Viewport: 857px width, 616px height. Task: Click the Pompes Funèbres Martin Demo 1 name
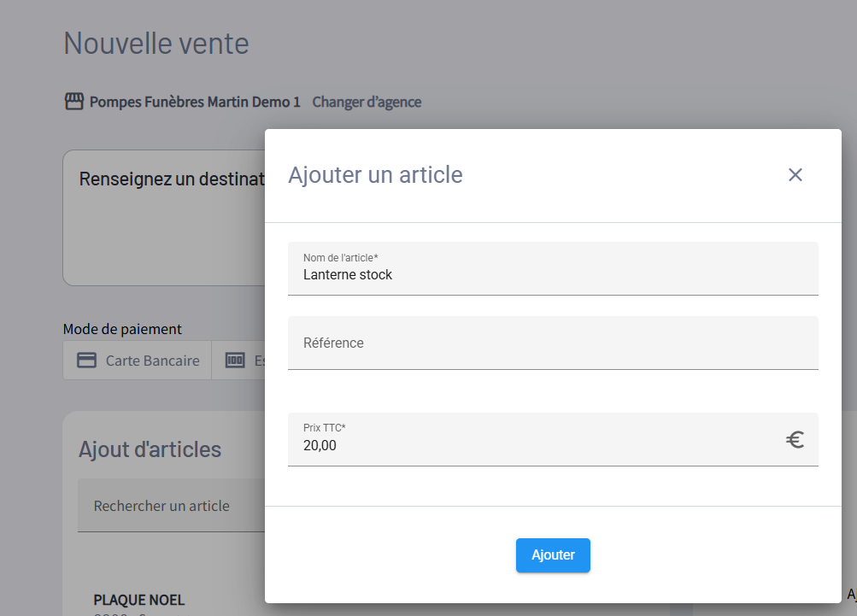(195, 102)
